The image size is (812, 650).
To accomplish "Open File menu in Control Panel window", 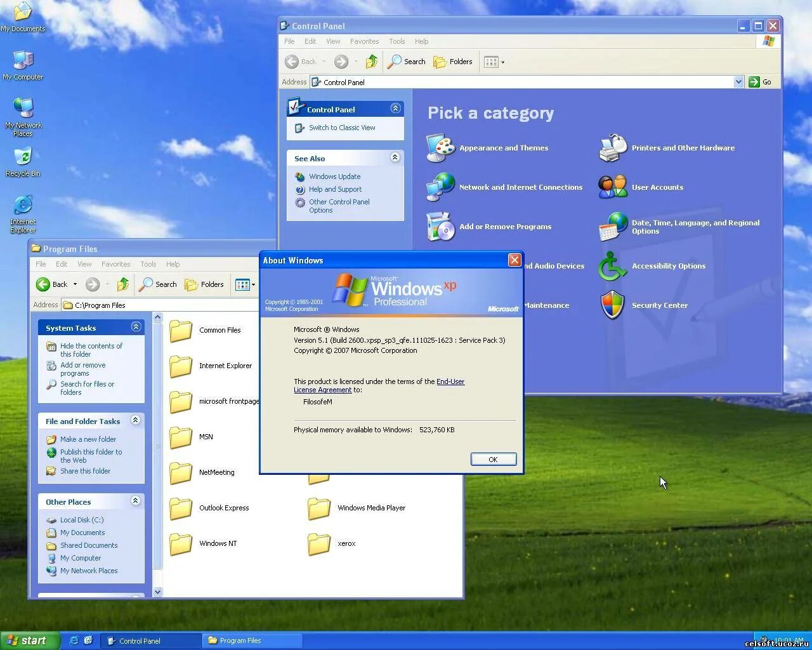I will (289, 41).
